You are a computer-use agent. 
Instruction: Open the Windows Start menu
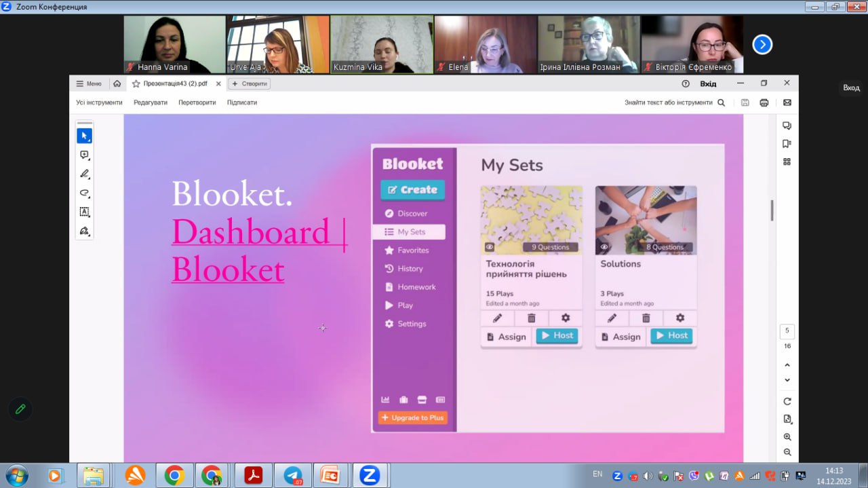coord(16,475)
